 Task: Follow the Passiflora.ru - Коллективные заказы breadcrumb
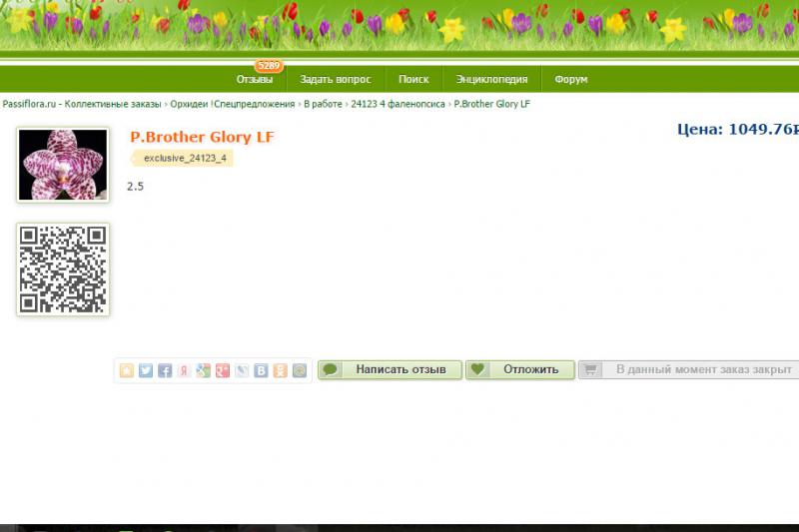point(81,104)
